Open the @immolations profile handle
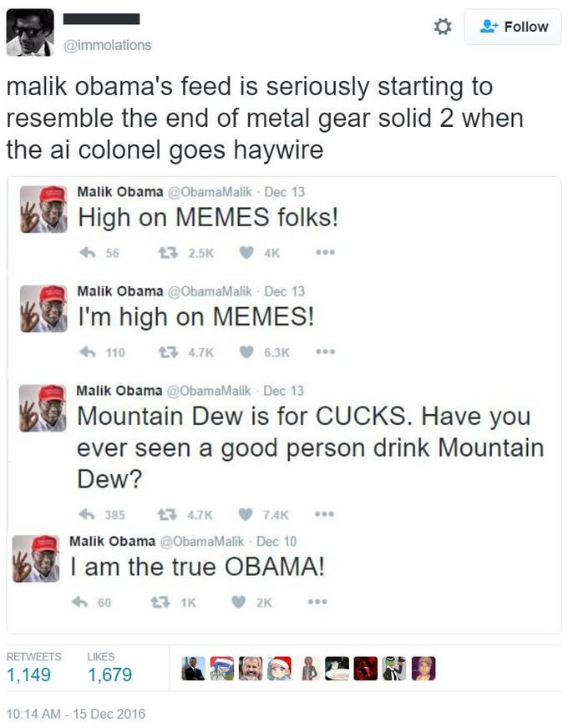This screenshot has height=728, width=568. (x=108, y=45)
